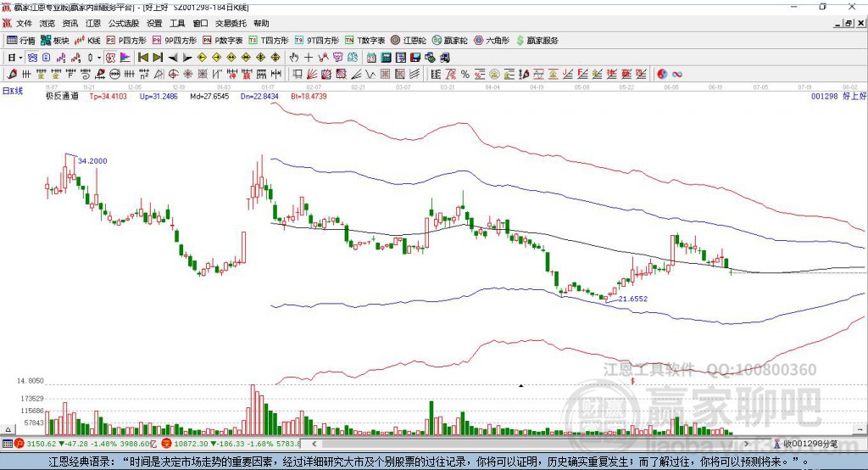This screenshot has height=470, width=868.
Task: Select the crosshair cursor tool
Action: point(309,58)
